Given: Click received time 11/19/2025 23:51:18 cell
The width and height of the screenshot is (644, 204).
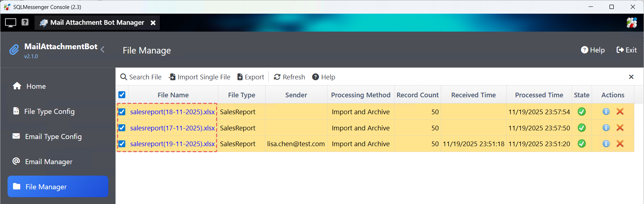Looking at the screenshot, I should pyautogui.click(x=473, y=144).
